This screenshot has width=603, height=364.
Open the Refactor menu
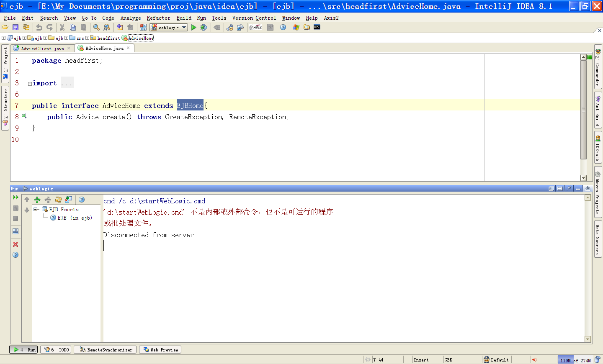pyautogui.click(x=158, y=18)
